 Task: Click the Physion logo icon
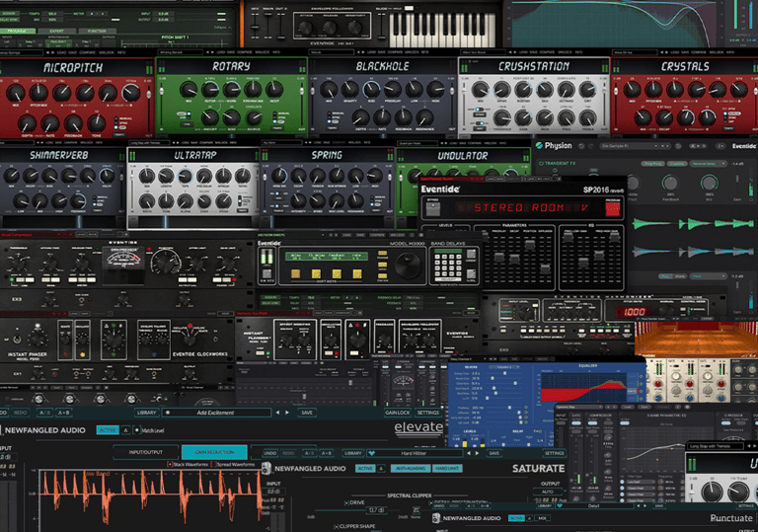point(539,145)
